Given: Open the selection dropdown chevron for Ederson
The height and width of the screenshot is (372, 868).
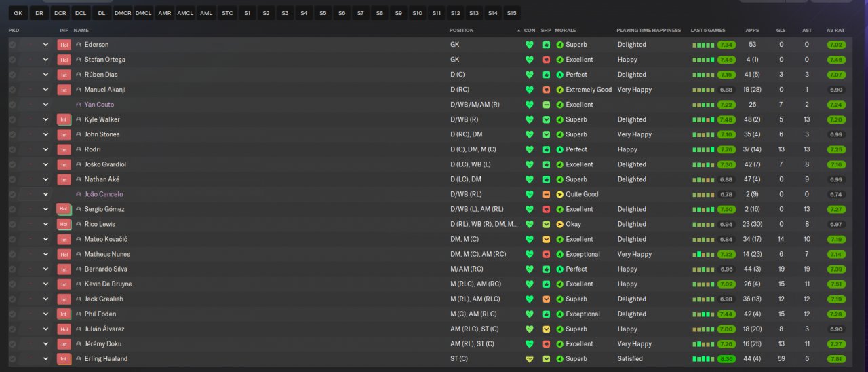Looking at the screenshot, I should pyautogui.click(x=46, y=45).
